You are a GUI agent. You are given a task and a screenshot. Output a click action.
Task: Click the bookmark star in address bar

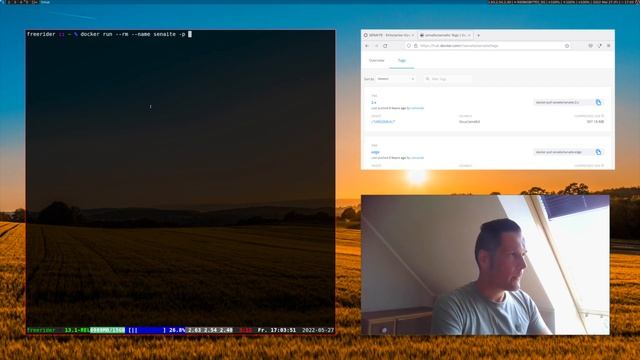tap(567, 46)
